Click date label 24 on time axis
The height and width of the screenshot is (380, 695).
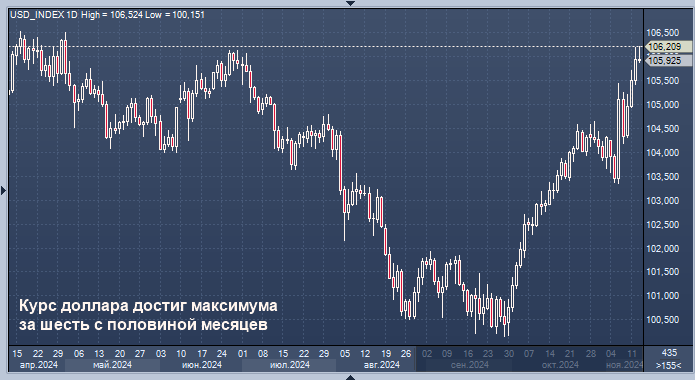point(222,353)
